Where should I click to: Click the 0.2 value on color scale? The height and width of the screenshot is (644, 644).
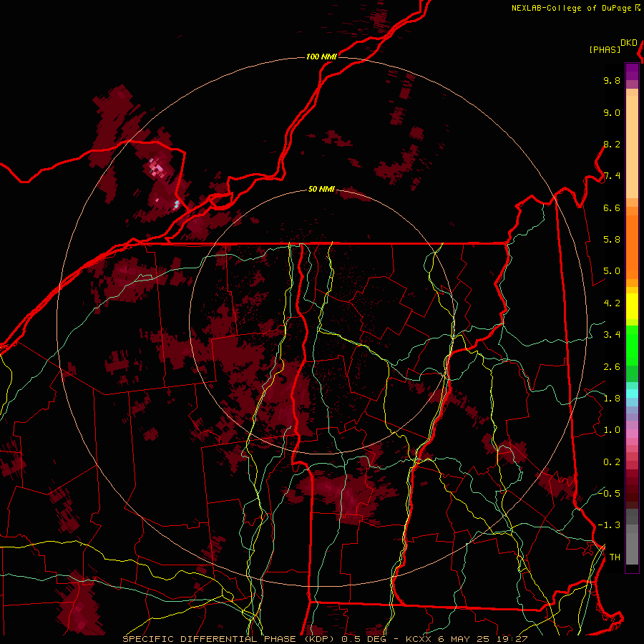click(x=612, y=462)
